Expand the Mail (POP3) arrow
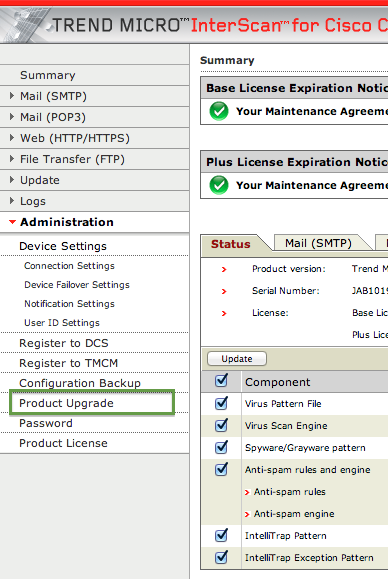Image resolution: width=388 pixels, height=579 pixels. tap(12, 117)
